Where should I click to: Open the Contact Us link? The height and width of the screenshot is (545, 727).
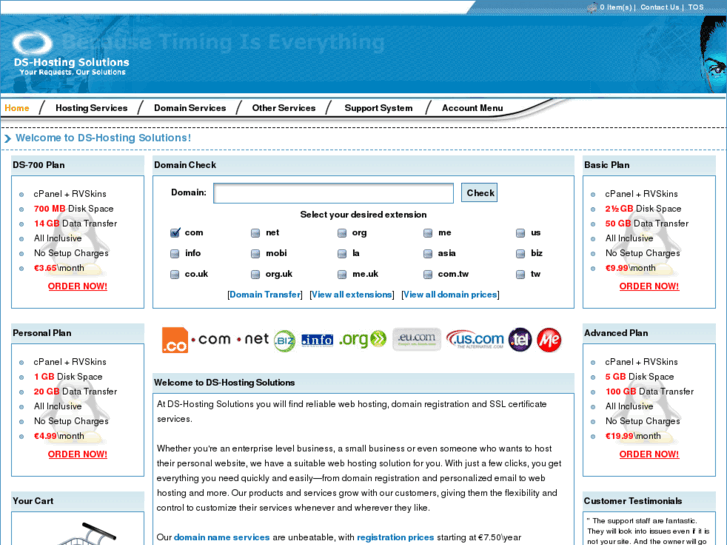[660, 7]
